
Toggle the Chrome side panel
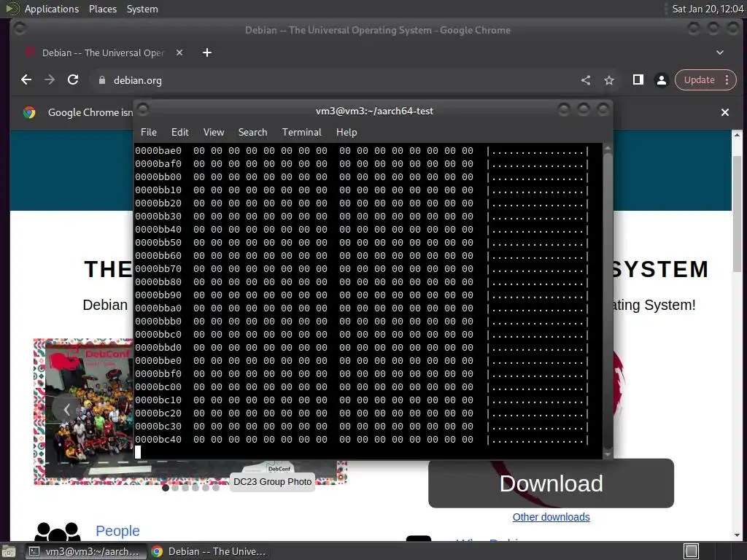(x=638, y=80)
